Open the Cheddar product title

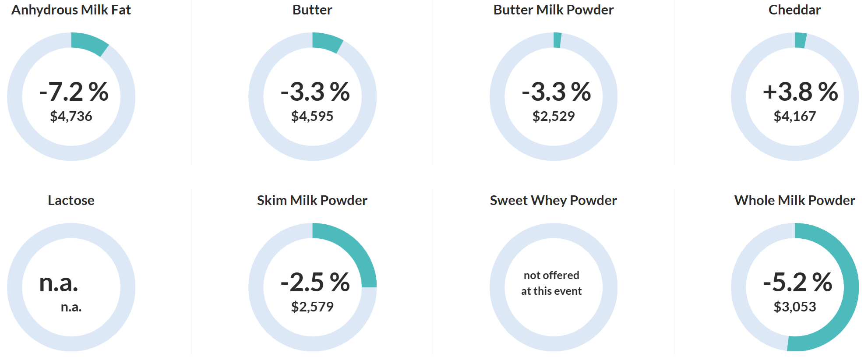(794, 10)
